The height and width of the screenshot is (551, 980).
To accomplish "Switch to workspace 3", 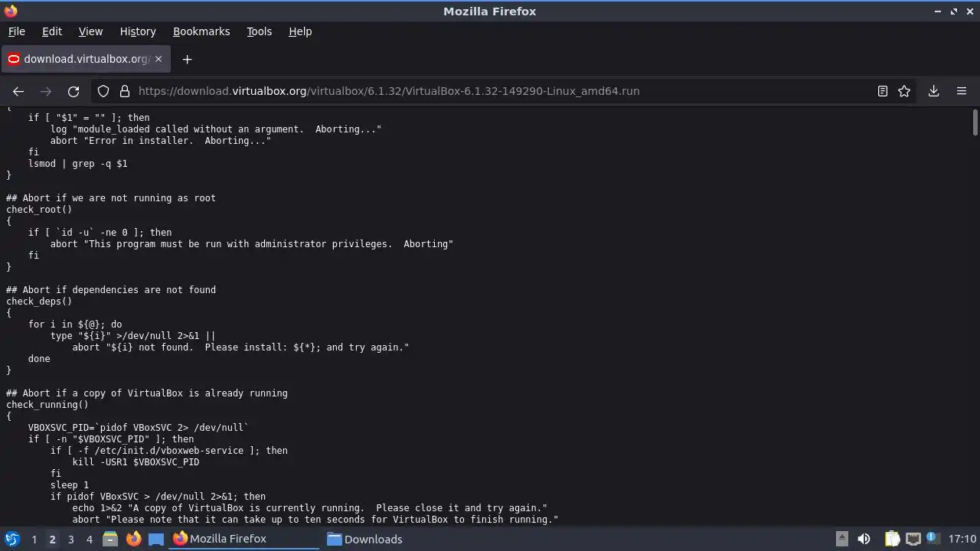I will click(70, 540).
